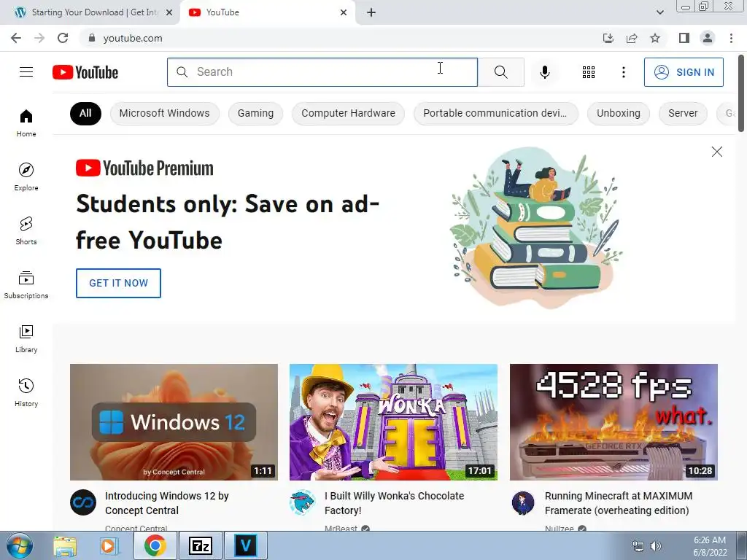
Task: Select the YouTube browser tab
Action: [x=267, y=12]
